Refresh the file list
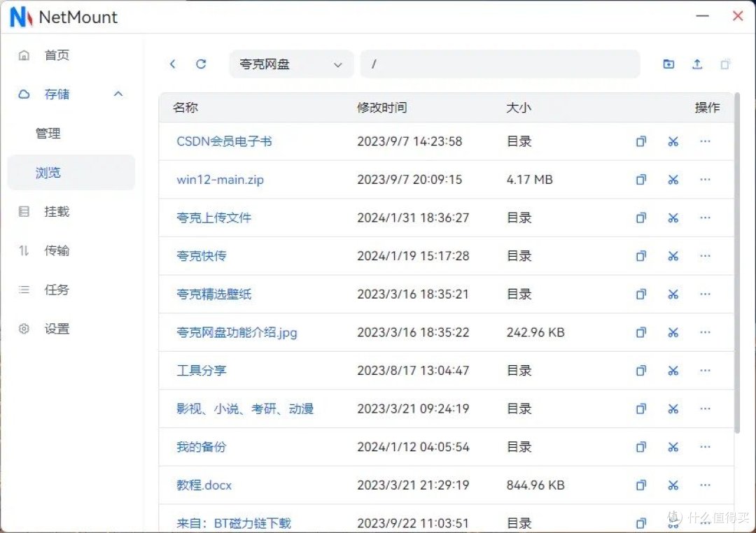 tap(201, 64)
